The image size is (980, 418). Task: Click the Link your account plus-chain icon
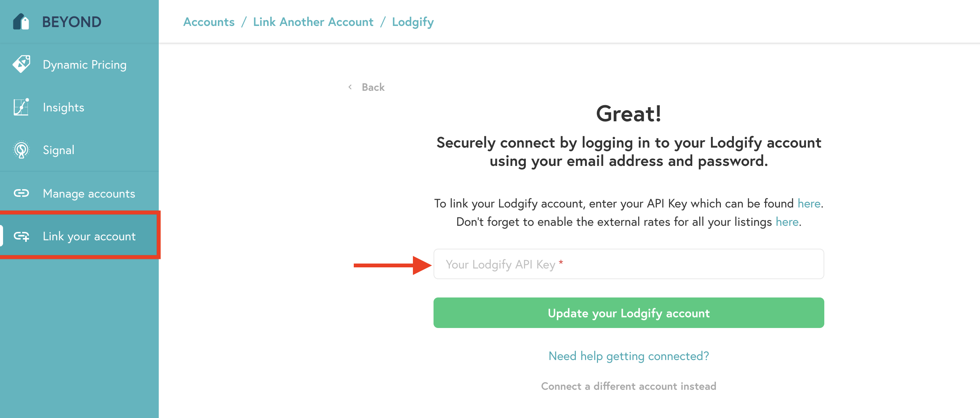21,236
